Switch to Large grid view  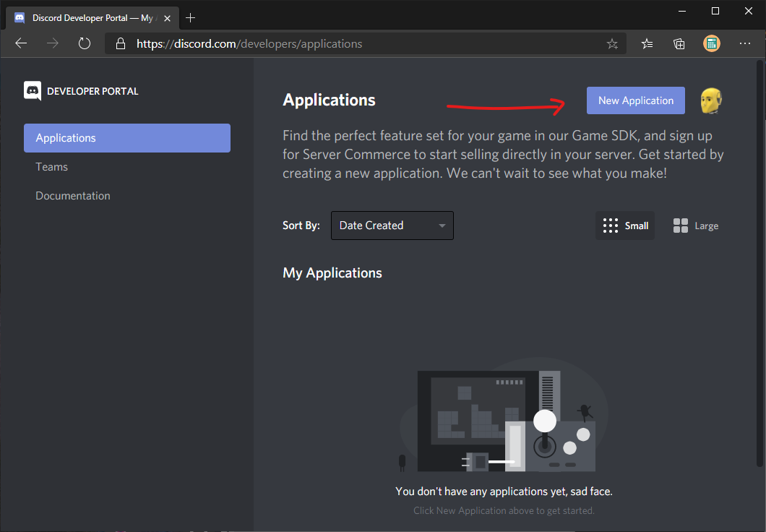pyautogui.click(x=696, y=226)
